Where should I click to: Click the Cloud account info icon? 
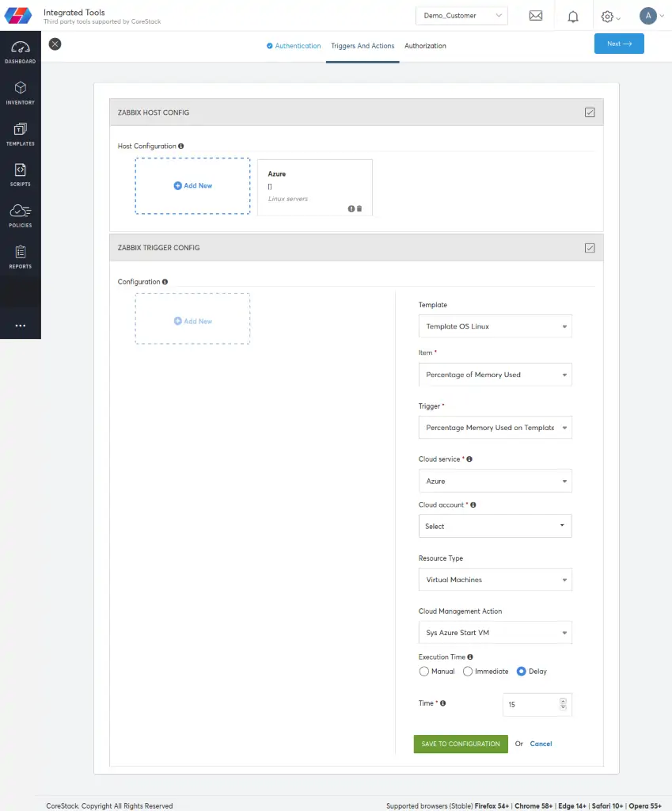[473, 504]
